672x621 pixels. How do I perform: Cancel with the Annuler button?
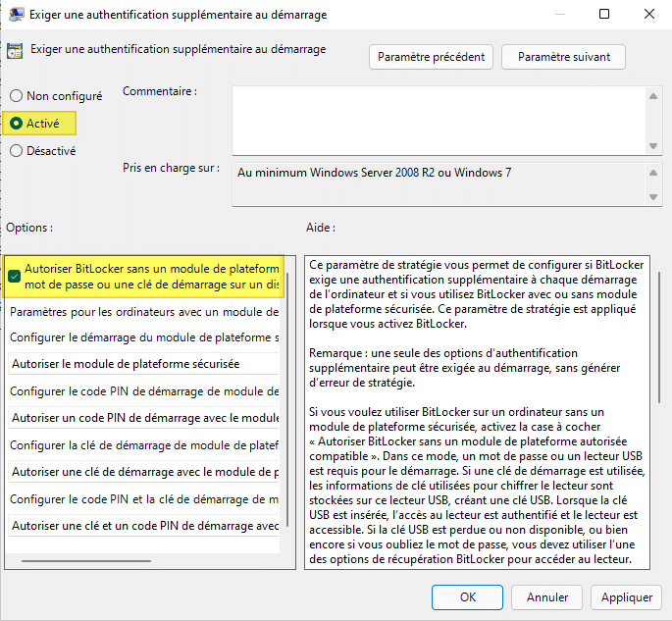click(546, 597)
